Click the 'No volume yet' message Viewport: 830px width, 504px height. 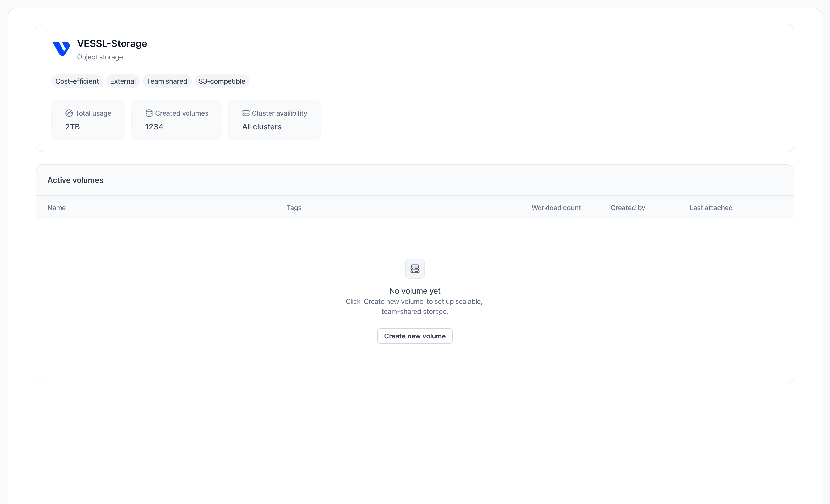click(415, 291)
